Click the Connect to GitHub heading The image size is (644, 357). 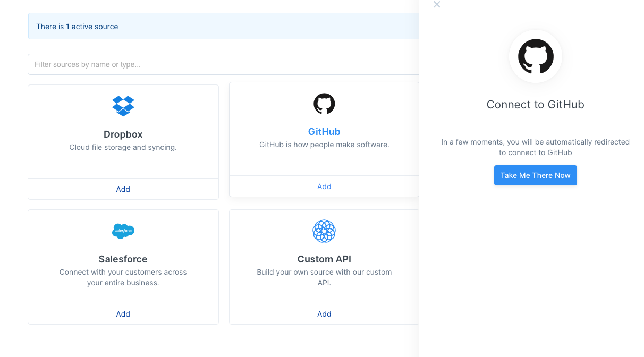tap(535, 105)
